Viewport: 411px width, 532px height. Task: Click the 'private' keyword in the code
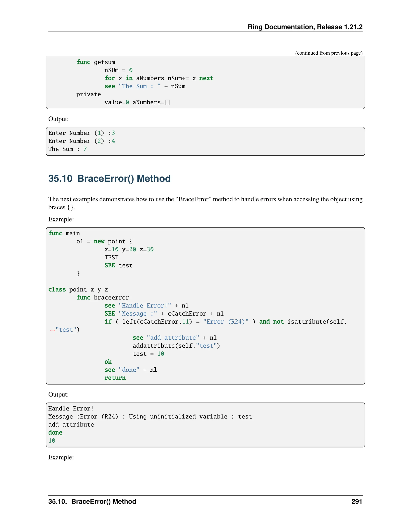88,94
